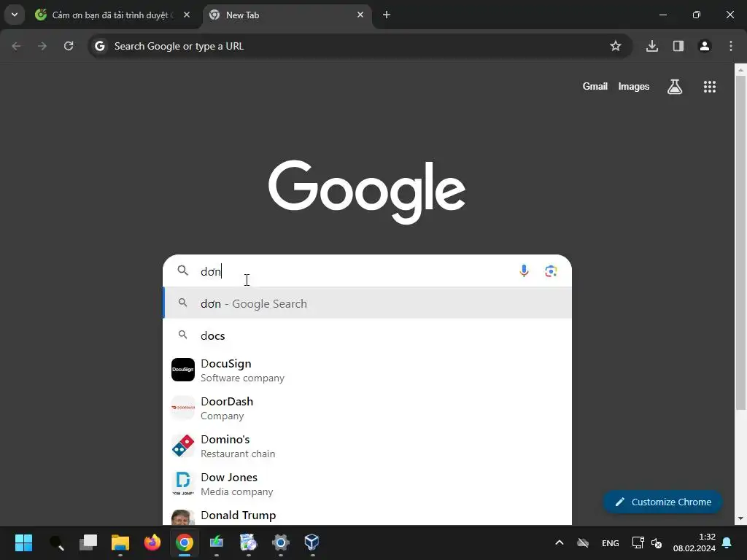Toggle the side panel icon

point(678,46)
